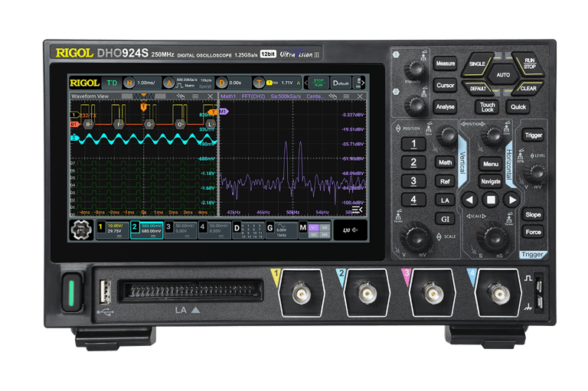This screenshot has width=588, height=391.
Task: Tap the D digital channels label
Action: (248, 230)
